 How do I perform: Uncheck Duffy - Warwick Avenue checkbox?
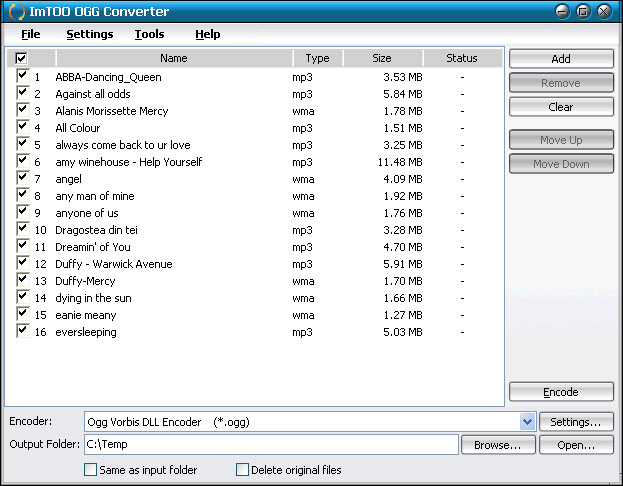23,263
